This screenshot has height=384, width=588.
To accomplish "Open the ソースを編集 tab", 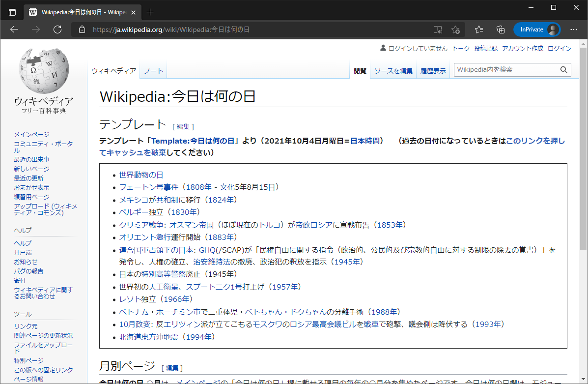I will [393, 71].
